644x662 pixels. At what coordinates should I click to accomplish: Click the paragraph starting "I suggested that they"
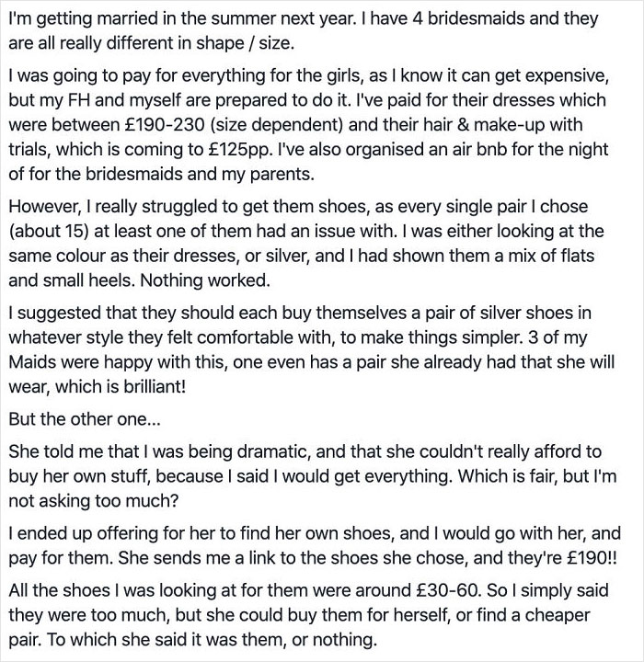coord(313,349)
